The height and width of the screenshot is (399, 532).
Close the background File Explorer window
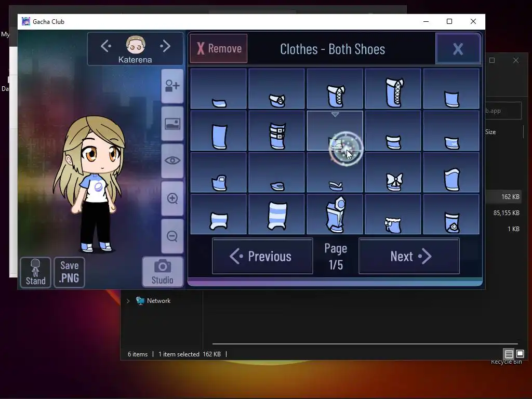pyautogui.click(x=516, y=60)
